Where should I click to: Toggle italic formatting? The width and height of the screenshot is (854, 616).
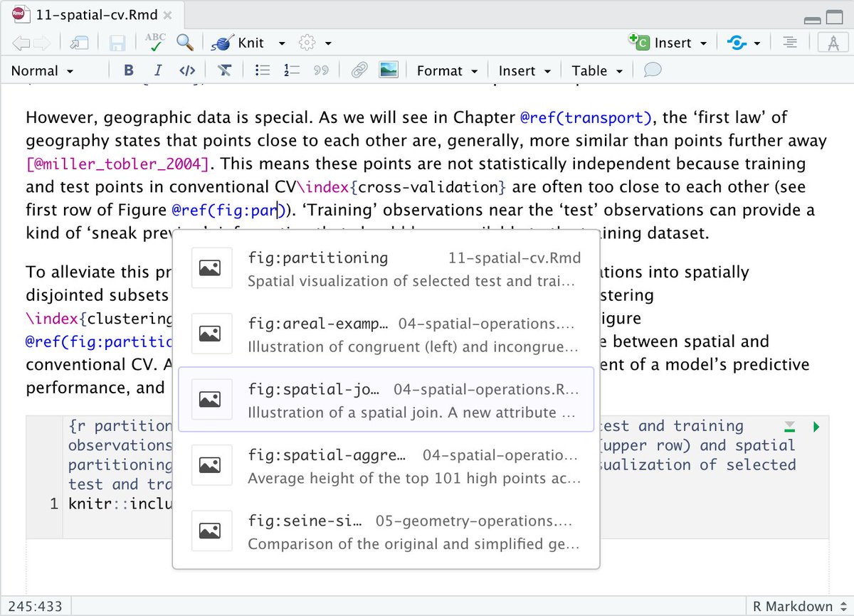[x=158, y=70]
